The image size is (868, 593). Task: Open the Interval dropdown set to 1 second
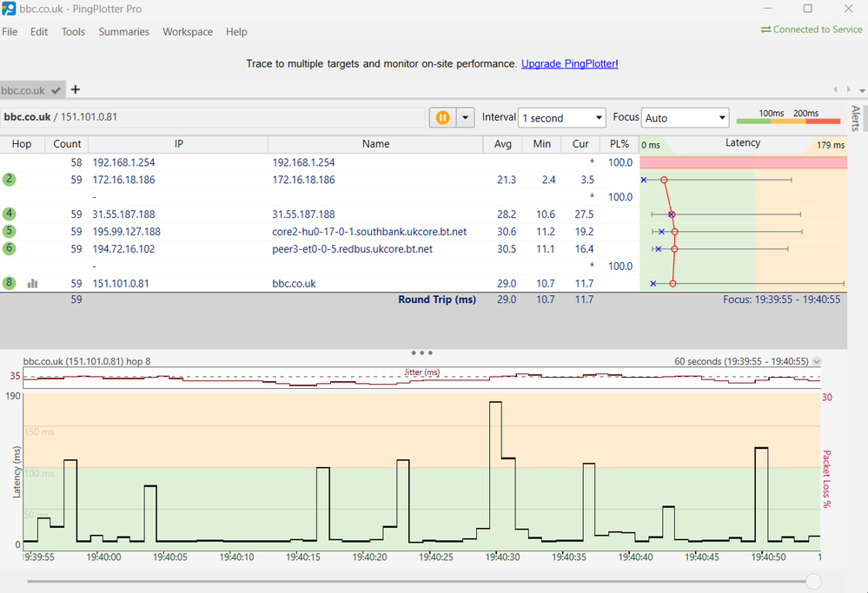561,118
